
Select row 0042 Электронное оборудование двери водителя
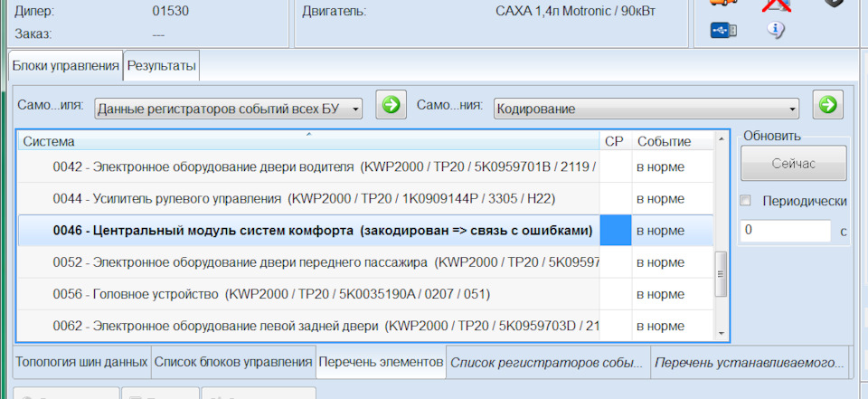pyautogui.click(x=365, y=166)
